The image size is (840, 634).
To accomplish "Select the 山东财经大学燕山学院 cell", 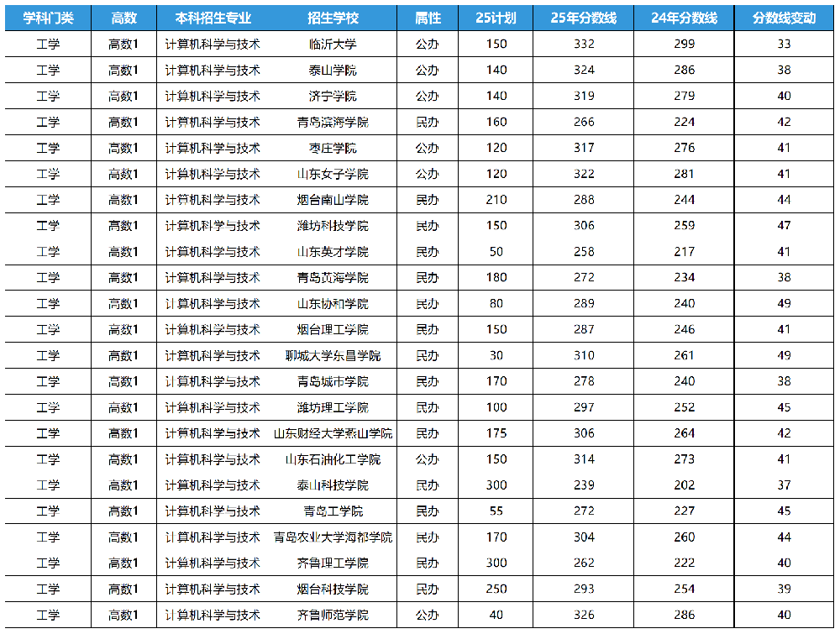I will pos(333,433).
